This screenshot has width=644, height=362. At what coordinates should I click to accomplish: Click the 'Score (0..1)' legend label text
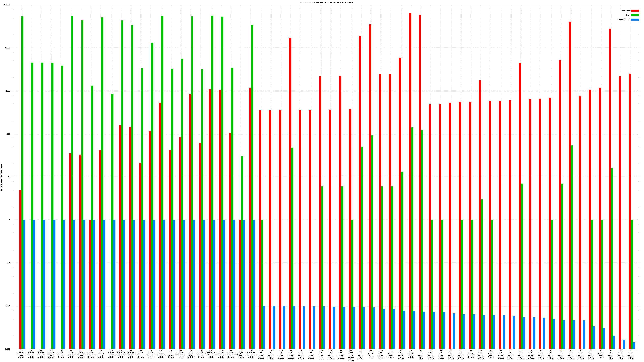pyautogui.click(x=624, y=20)
